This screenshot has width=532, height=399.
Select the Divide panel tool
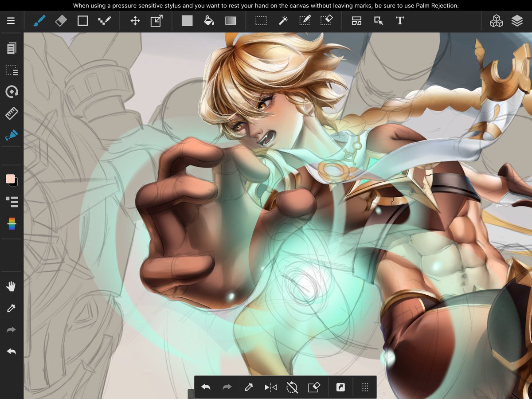pos(357,21)
